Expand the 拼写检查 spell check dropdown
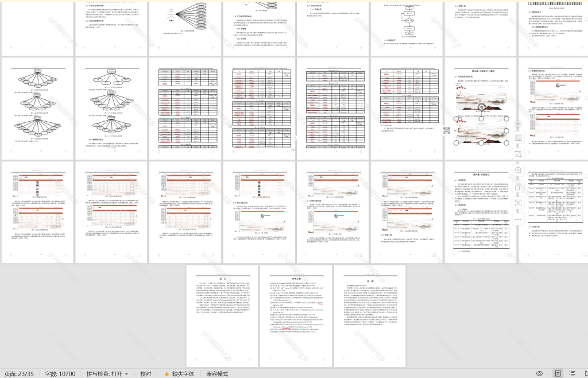The image size is (588, 378). 126,374
